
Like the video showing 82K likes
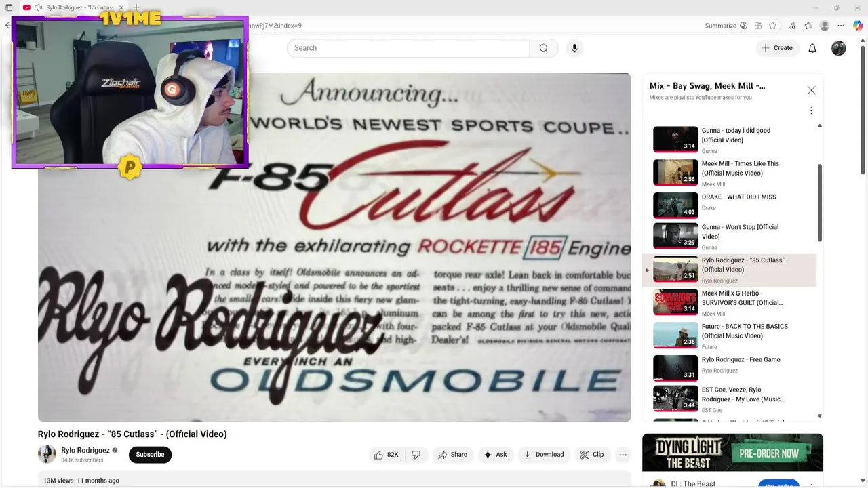click(x=386, y=455)
